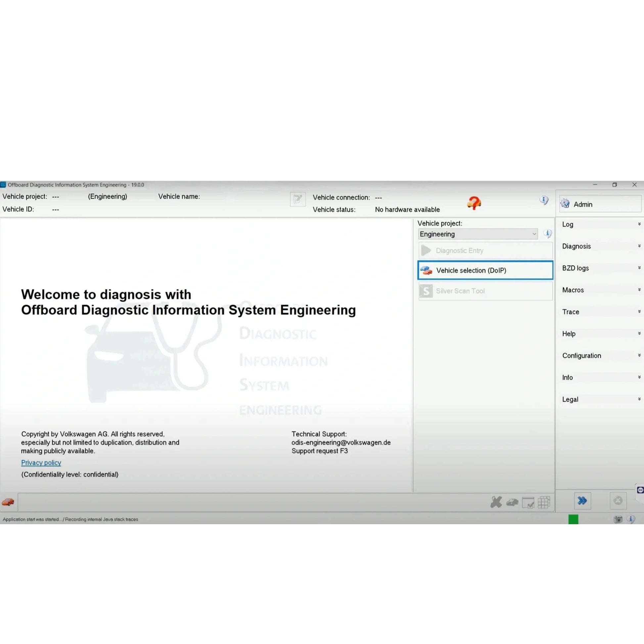This screenshot has width=644, height=644.
Task: Click the blue double-arrow continue icon
Action: pos(582,501)
